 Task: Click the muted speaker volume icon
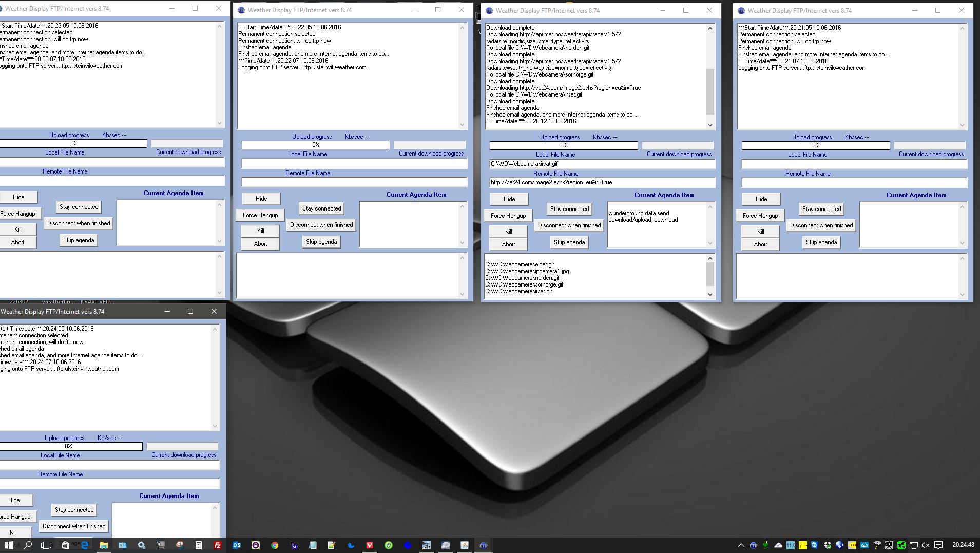[x=926, y=545]
